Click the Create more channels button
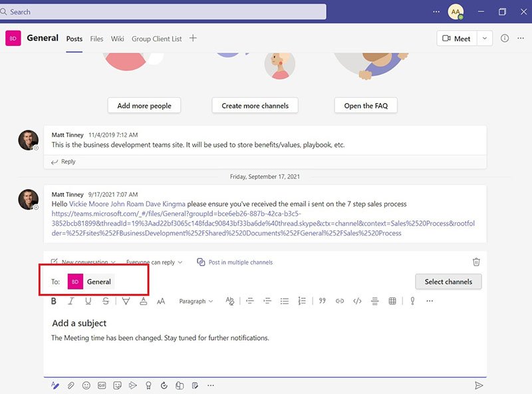 click(255, 105)
